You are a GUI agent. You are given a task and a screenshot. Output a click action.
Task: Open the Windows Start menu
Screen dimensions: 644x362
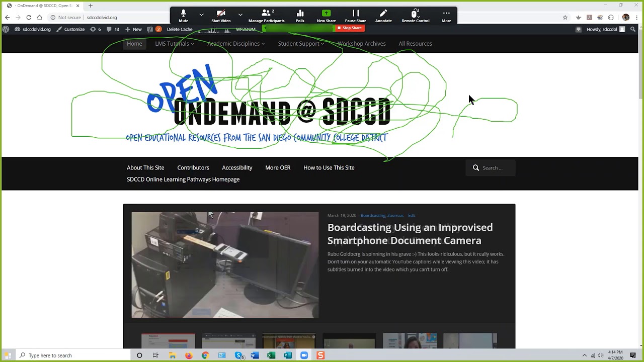pos(8,355)
